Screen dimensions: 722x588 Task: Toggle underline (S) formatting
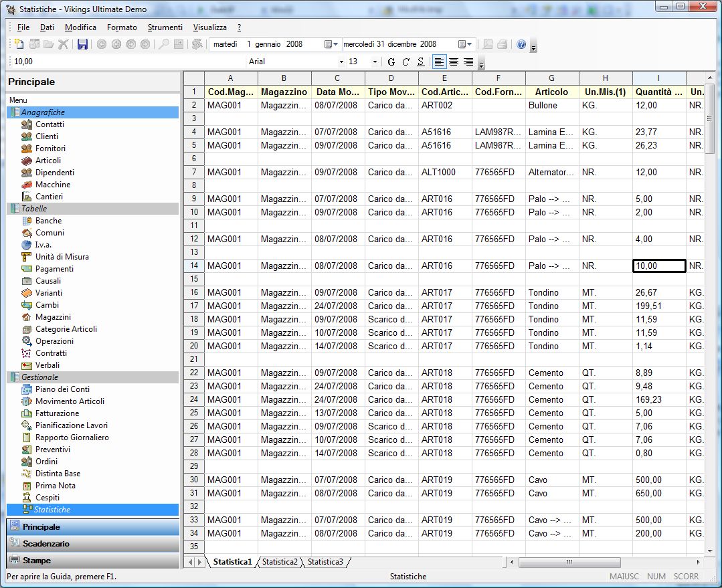(x=420, y=62)
